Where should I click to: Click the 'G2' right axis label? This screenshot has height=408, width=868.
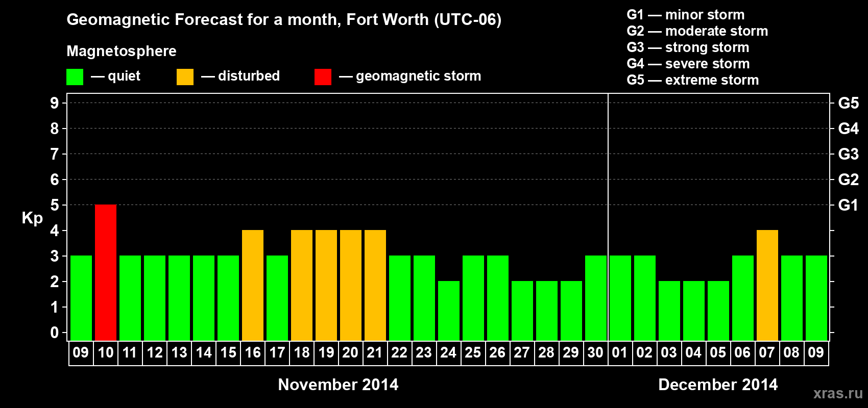[849, 180]
